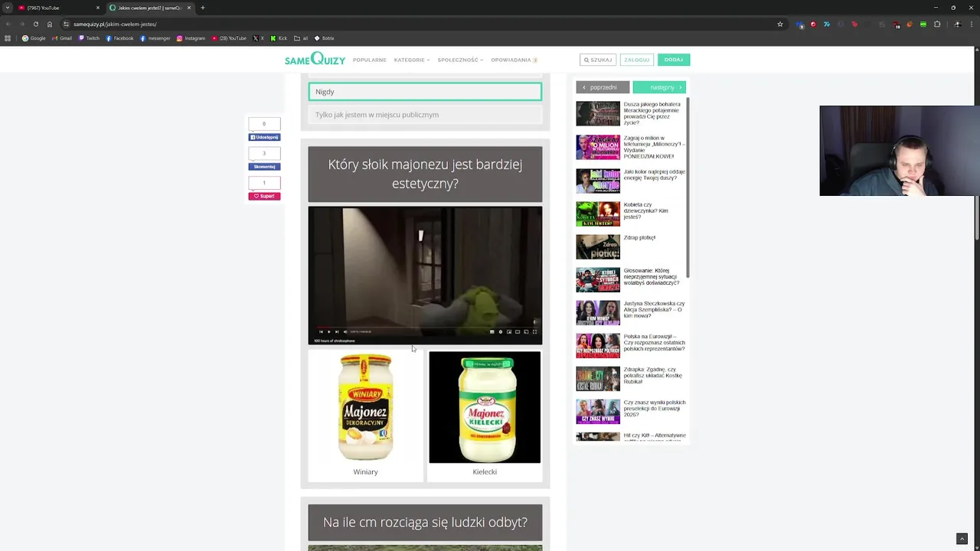Image resolution: width=980 pixels, height=551 pixels.
Task: Choose the Winiary mayonnaise answer
Action: click(x=365, y=416)
